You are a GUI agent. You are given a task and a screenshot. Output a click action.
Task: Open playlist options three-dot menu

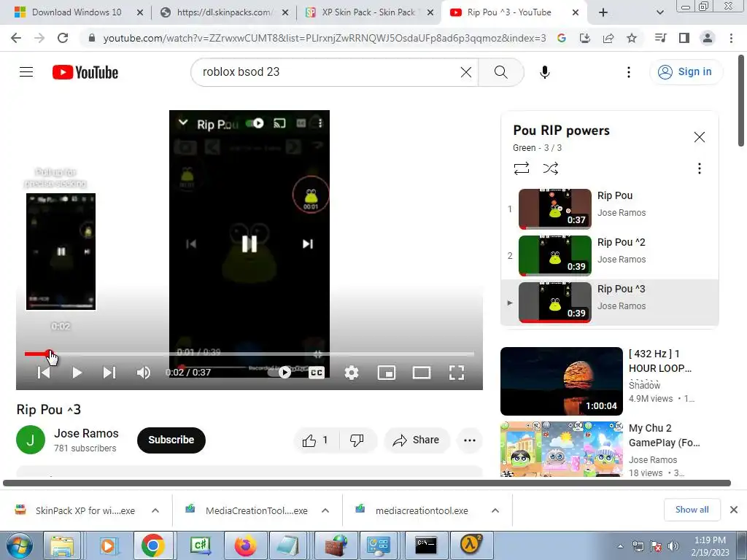tap(700, 168)
